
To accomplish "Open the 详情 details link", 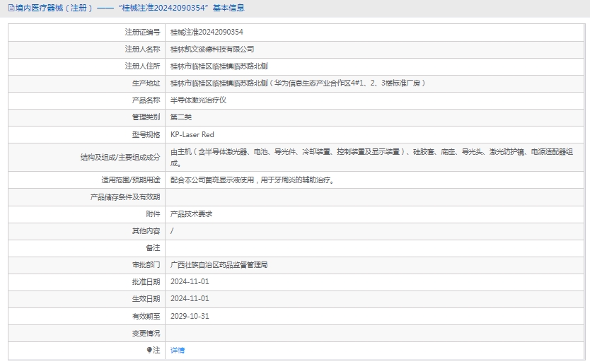I will coord(178,350).
